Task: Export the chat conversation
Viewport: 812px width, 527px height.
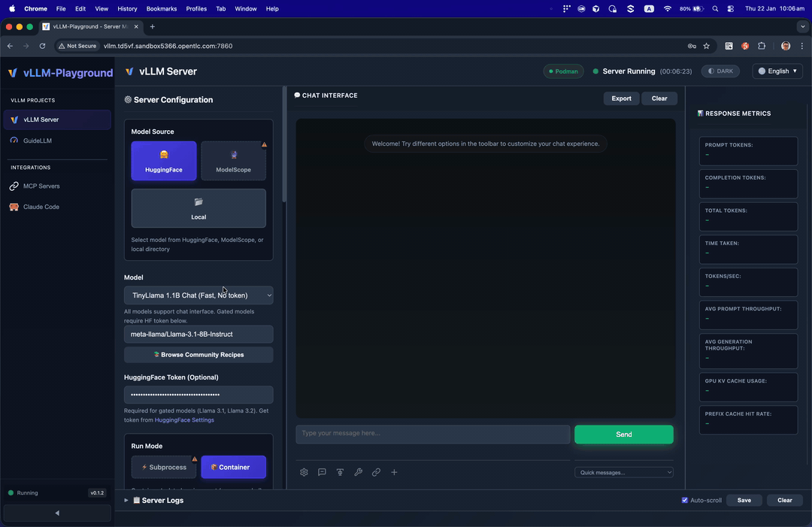Action: pyautogui.click(x=622, y=98)
